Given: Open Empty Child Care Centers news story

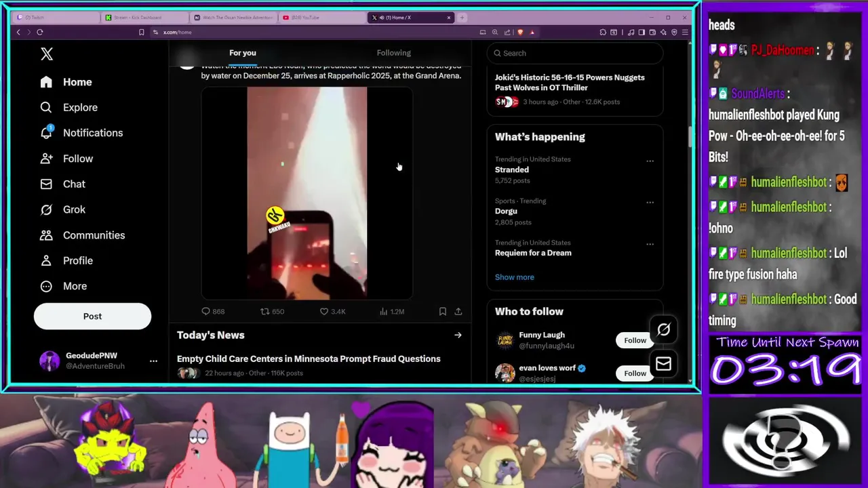Looking at the screenshot, I should pyautogui.click(x=309, y=359).
